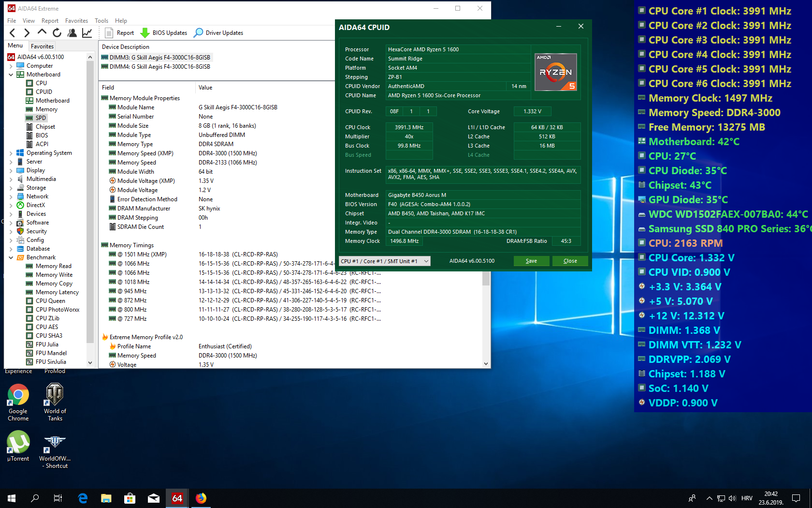Expand the Display tree node
The height and width of the screenshot is (508, 812).
click(11, 170)
